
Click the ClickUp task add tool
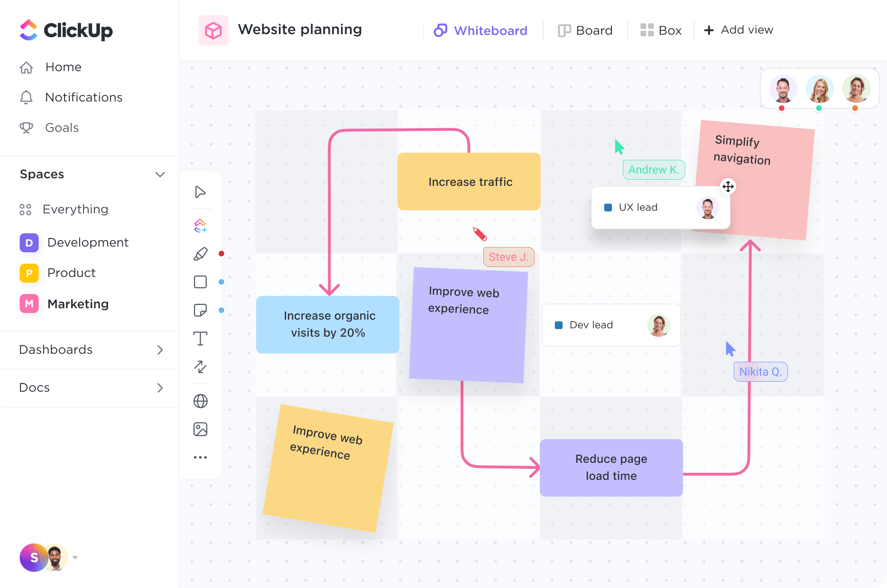point(200,226)
